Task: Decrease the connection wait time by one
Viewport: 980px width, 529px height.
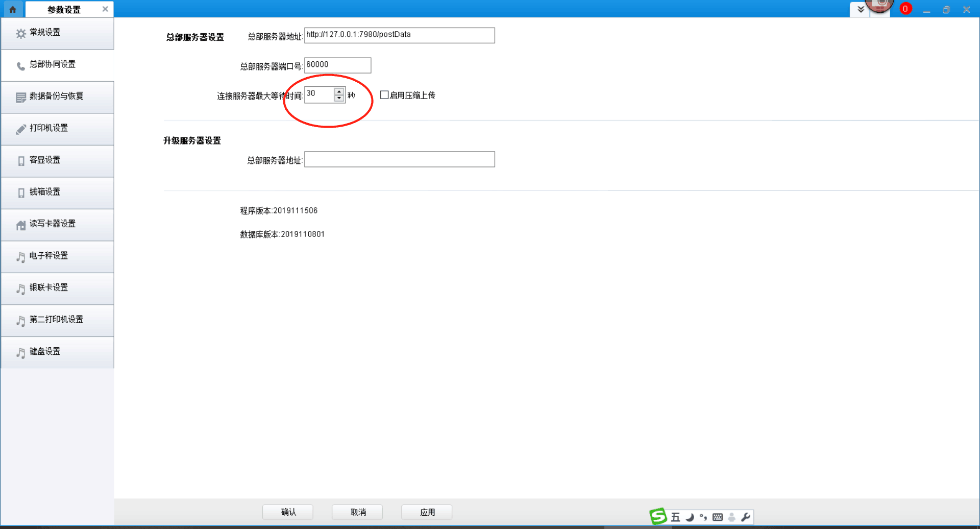Action: point(339,98)
